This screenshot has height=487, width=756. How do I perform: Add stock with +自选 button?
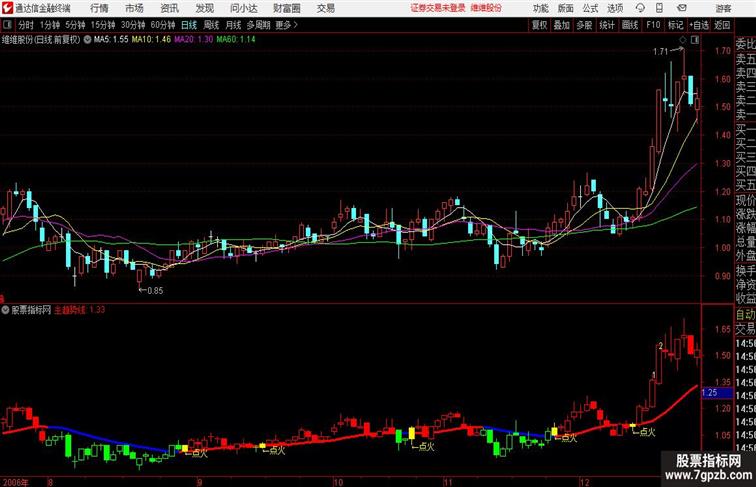(x=699, y=25)
